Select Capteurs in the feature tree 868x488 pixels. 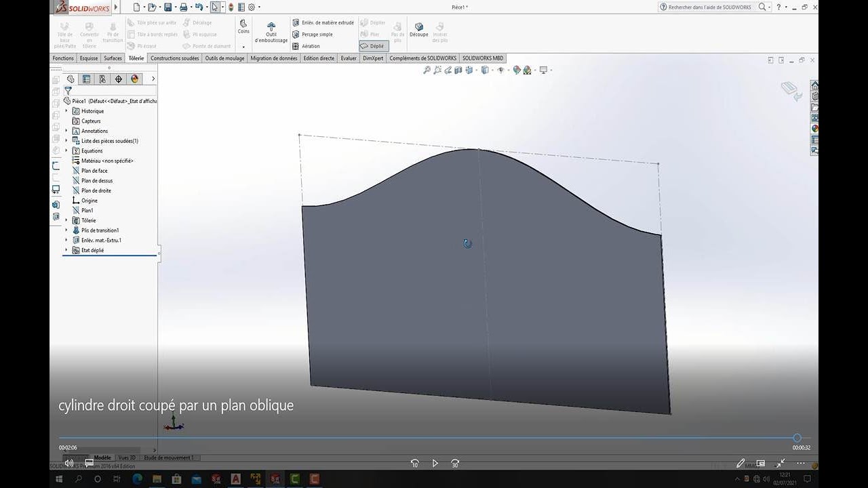point(91,121)
